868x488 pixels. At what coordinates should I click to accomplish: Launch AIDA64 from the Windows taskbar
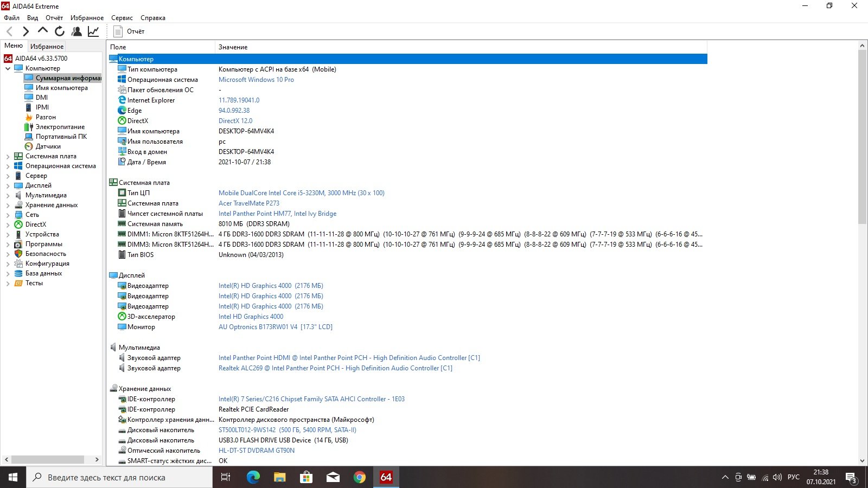coord(386,477)
